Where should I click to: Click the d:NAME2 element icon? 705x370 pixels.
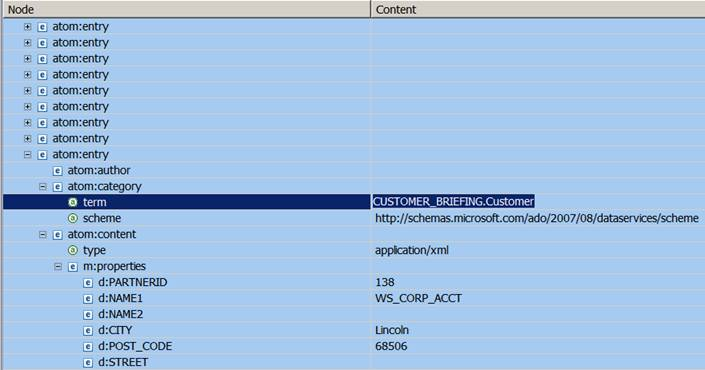pyautogui.click(x=88, y=315)
